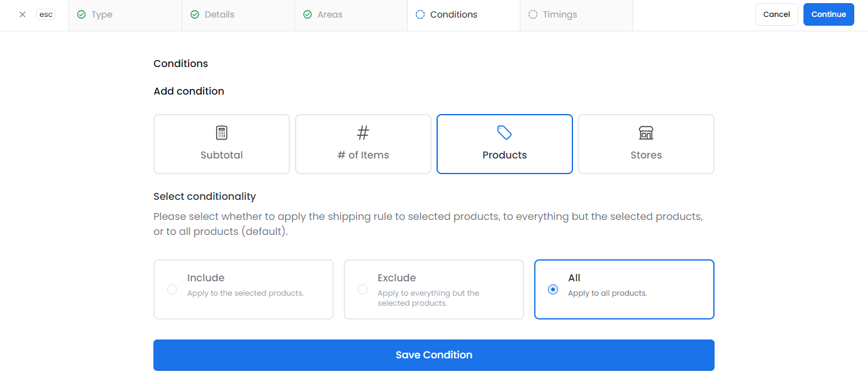Choose the All products radio option
868x384 pixels.
pyautogui.click(x=553, y=289)
